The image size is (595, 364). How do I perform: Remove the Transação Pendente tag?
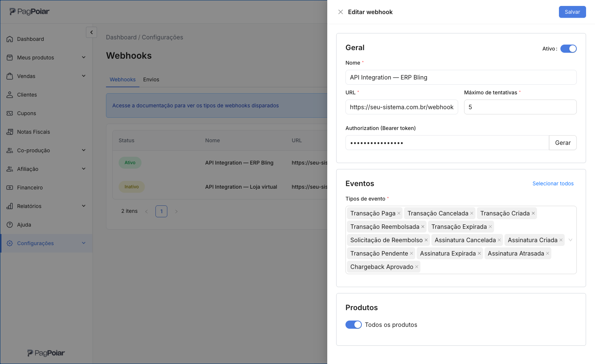(x=411, y=253)
